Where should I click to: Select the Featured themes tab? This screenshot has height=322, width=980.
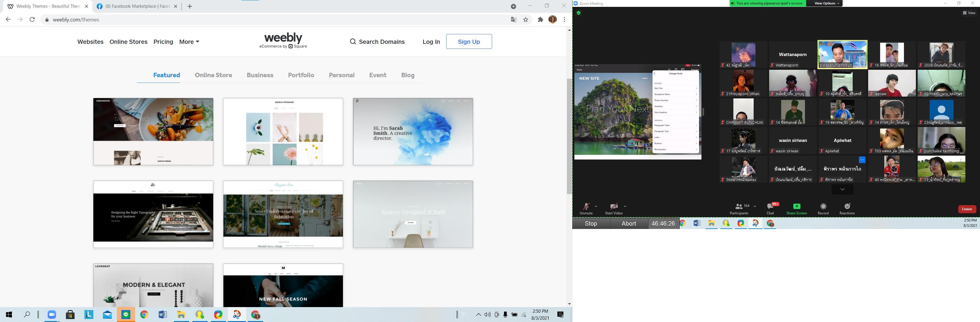tap(167, 75)
